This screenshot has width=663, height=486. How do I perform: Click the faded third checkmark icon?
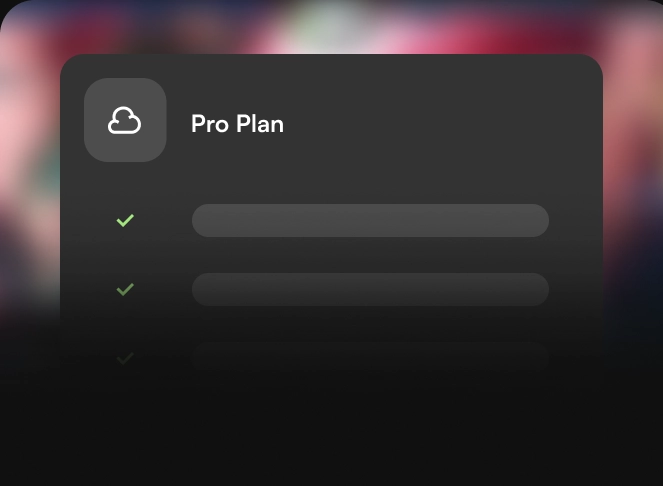[125, 358]
